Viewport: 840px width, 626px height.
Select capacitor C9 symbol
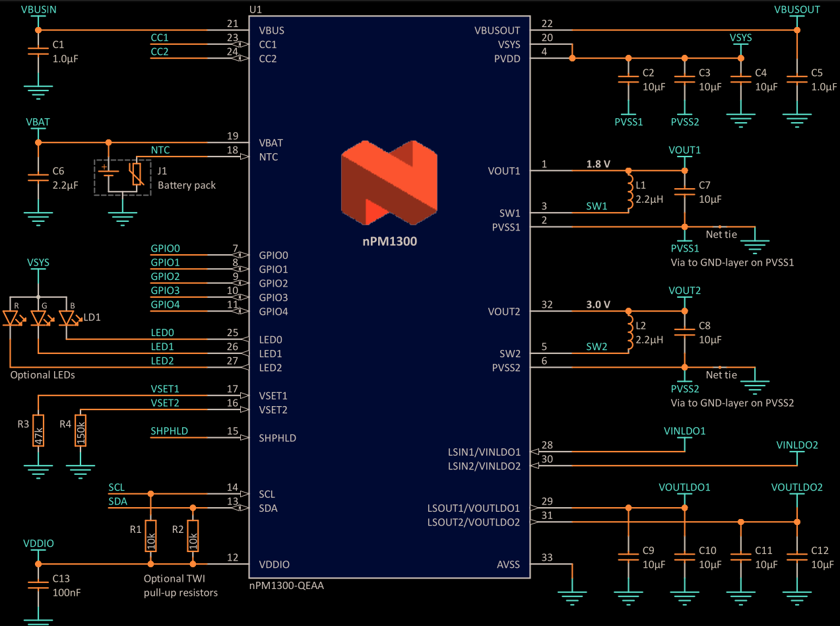[x=628, y=557]
